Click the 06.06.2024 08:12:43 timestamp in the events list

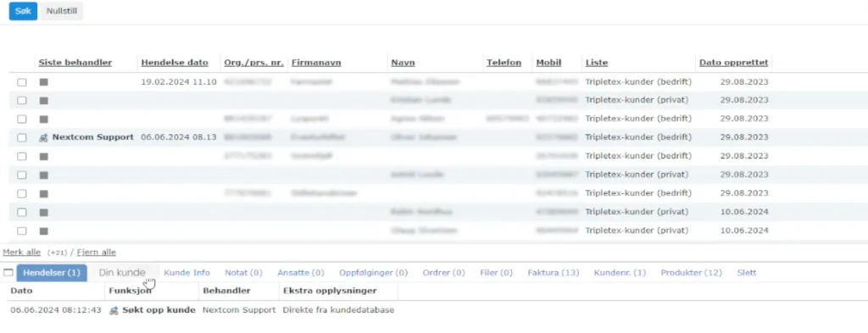click(x=56, y=310)
